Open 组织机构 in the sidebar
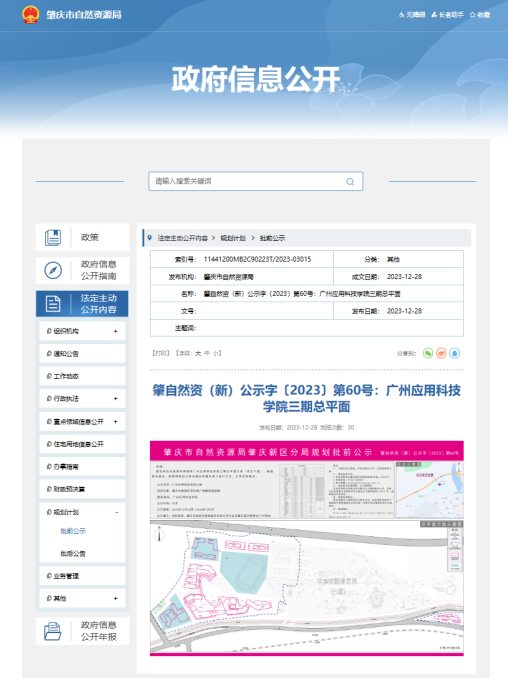This screenshot has height=678, width=508. point(66,331)
